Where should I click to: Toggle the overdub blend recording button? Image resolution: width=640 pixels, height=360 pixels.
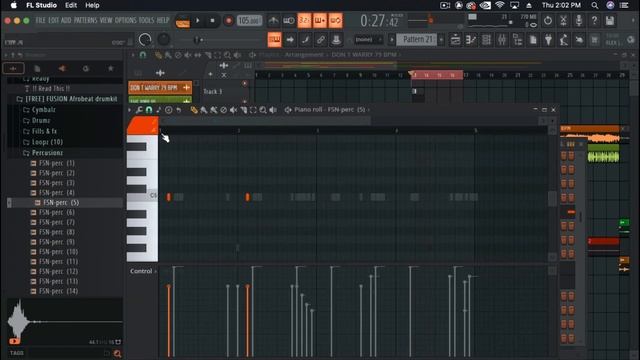click(x=320, y=20)
